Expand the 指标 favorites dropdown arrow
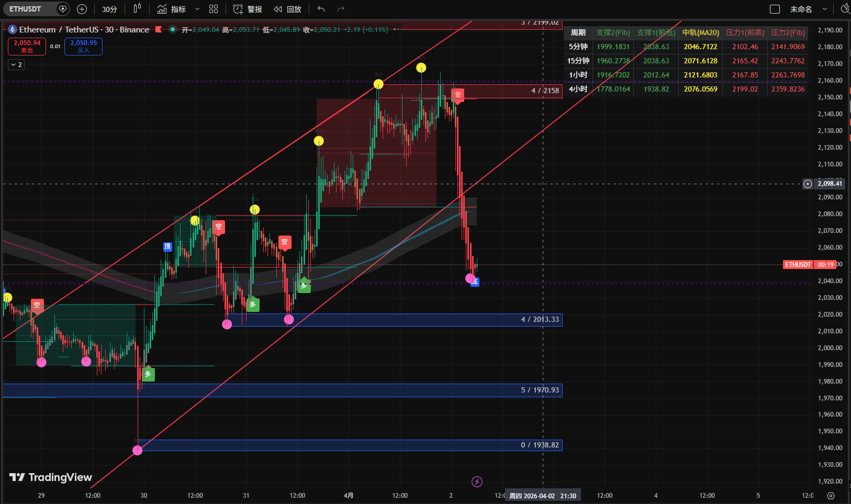The width and height of the screenshot is (851, 504). (x=197, y=9)
